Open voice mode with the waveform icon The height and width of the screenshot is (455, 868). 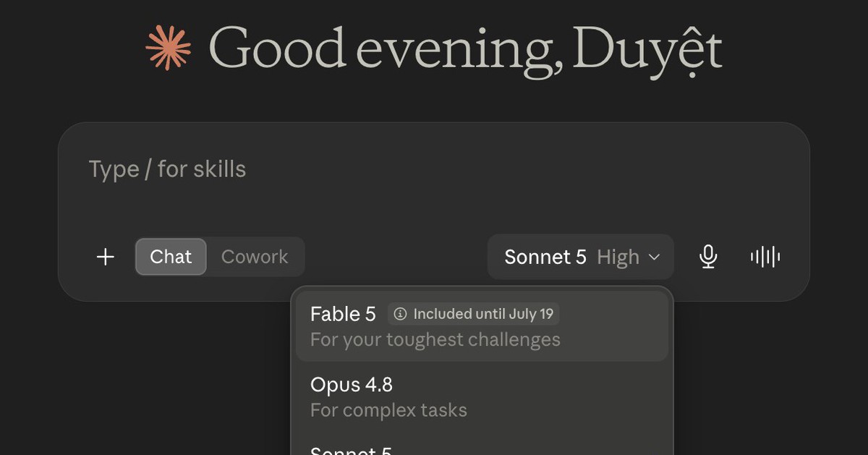coord(765,257)
